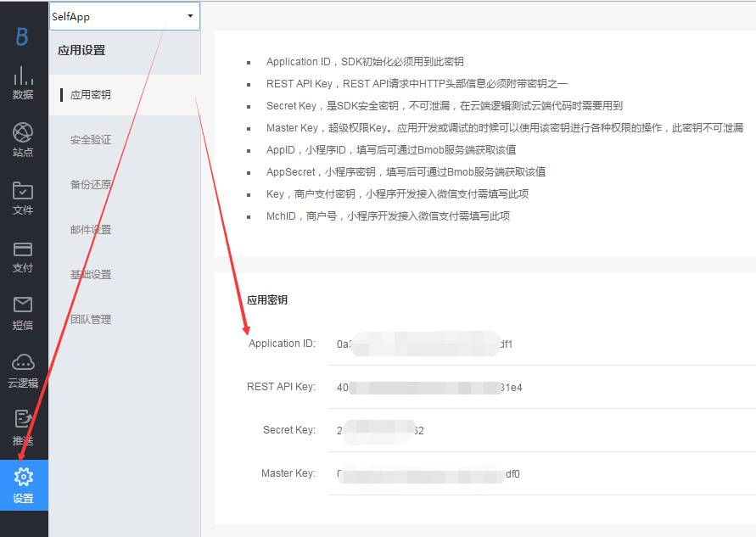This screenshot has width=756, height=537.
Task: Open the 安全验证 menu item
Action: [x=91, y=140]
